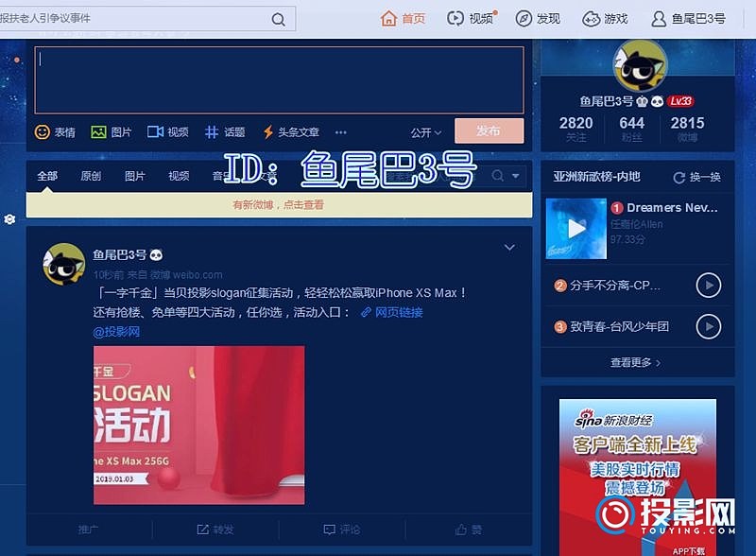Click the panda badge beside post author
Viewport: 756px width, 556px height.
pos(156,255)
